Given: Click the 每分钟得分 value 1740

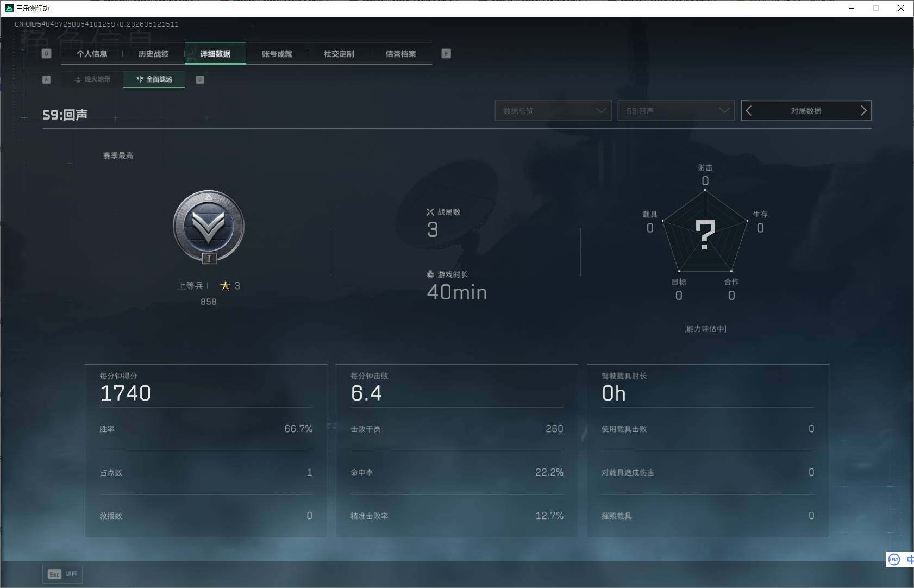Looking at the screenshot, I should click(126, 393).
